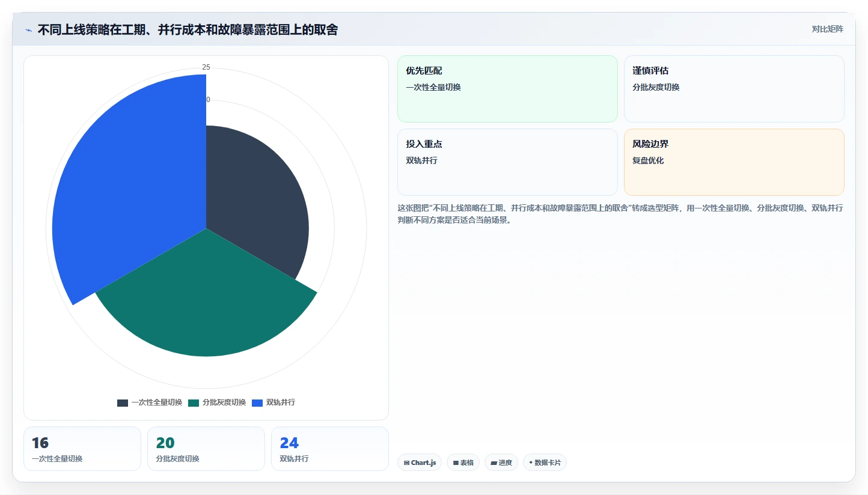Click the 数据卡片 tag chip
868x495 pixels.
[x=545, y=463]
